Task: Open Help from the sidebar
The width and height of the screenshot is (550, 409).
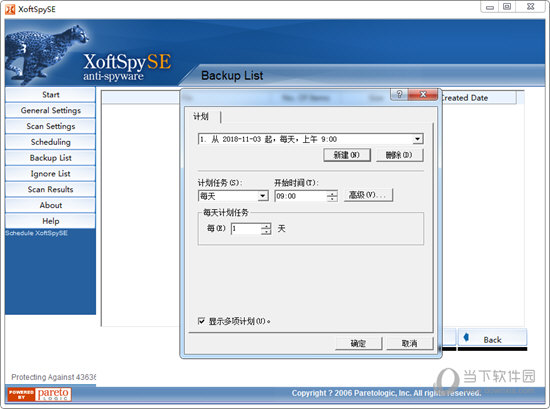Action: click(50, 221)
